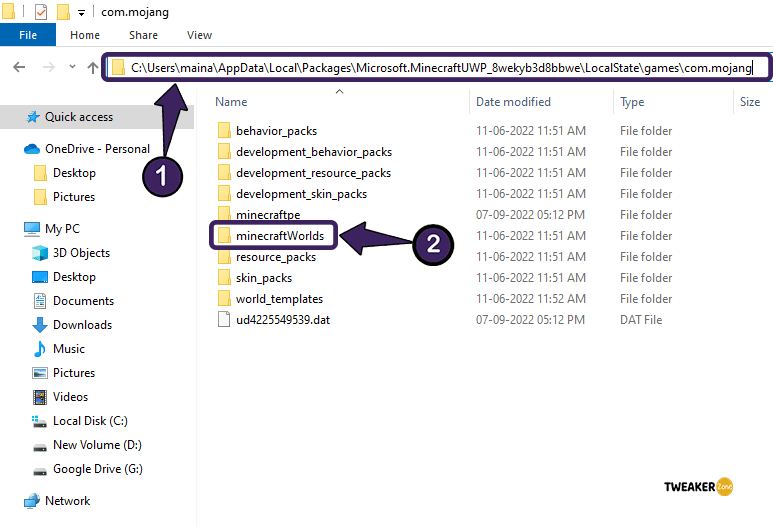Select the skin_packs folder name
The image size is (773, 527).
(x=264, y=278)
